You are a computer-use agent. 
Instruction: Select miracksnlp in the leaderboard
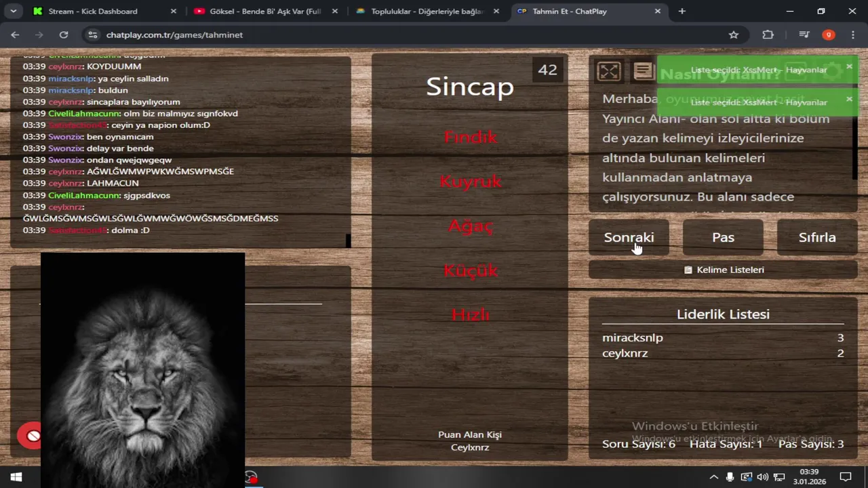pyautogui.click(x=633, y=338)
